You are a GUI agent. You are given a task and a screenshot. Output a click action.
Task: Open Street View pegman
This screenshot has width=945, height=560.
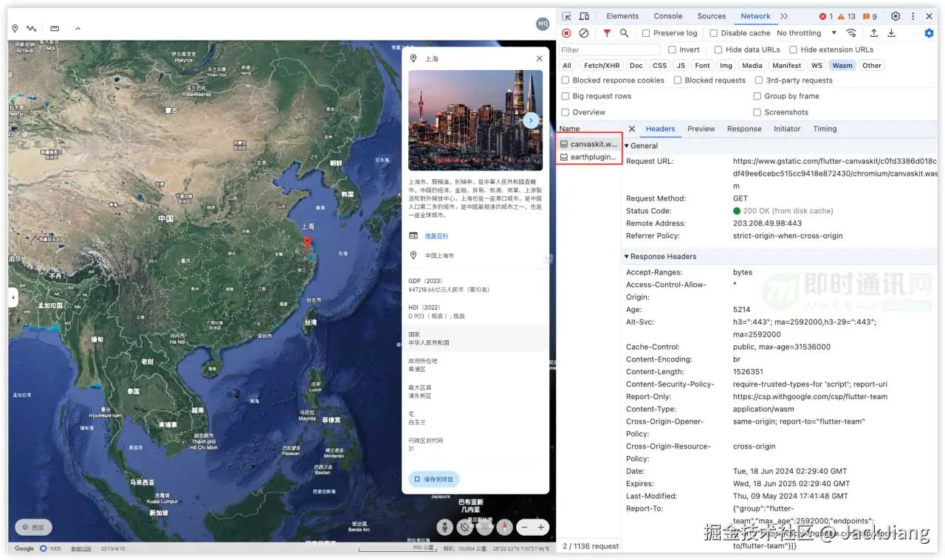[x=444, y=527]
